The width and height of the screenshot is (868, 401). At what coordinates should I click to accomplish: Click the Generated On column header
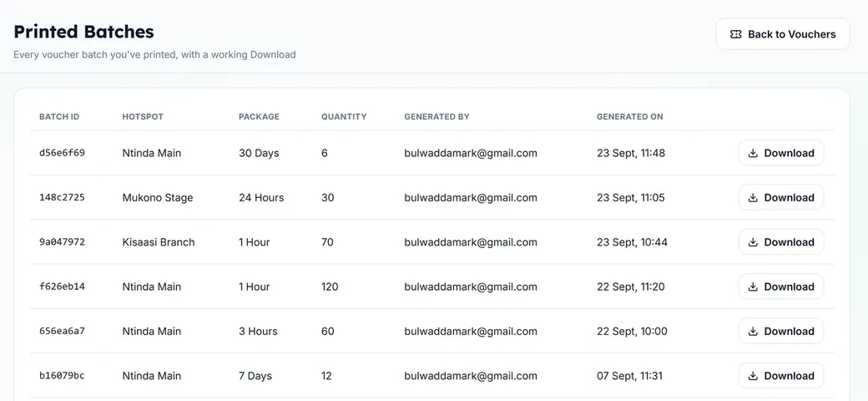pyautogui.click(x=630, y=117)
